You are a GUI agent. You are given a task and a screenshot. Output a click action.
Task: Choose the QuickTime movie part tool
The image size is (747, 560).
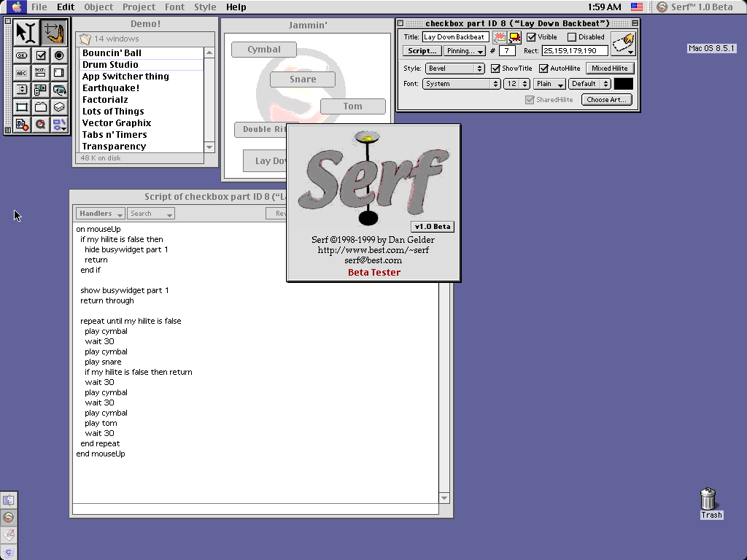pos(41,124)
